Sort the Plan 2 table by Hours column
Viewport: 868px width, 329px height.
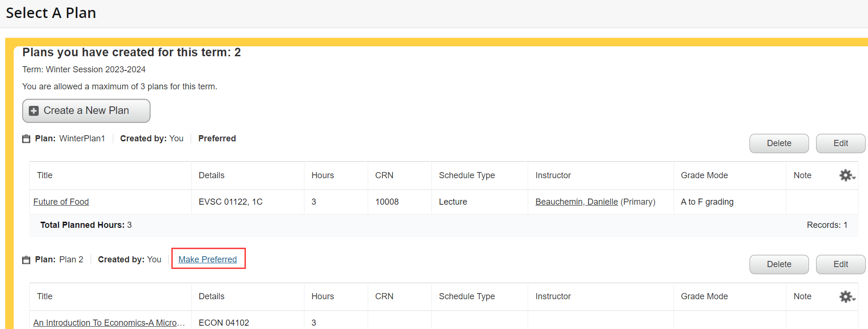click(x=322, y=296)
